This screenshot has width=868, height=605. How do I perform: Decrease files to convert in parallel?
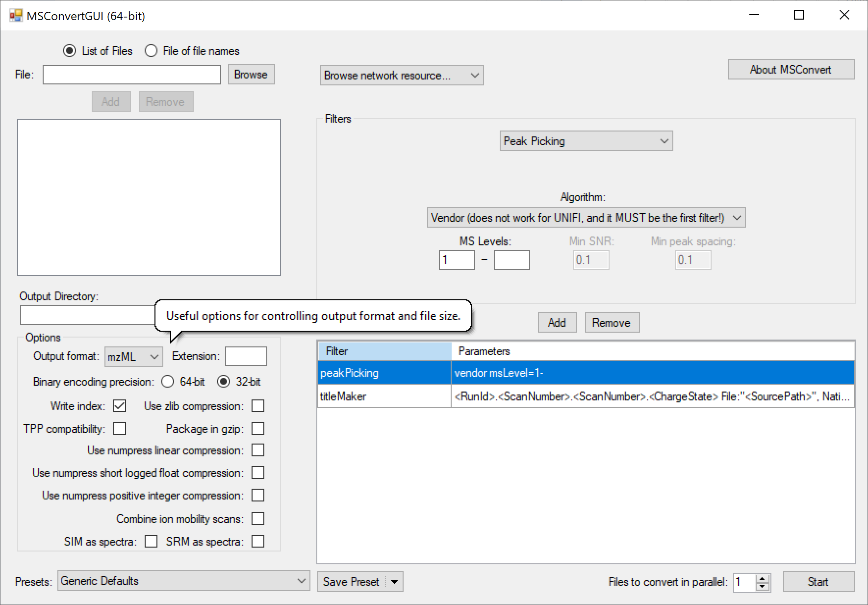click(x=762, y=586)
